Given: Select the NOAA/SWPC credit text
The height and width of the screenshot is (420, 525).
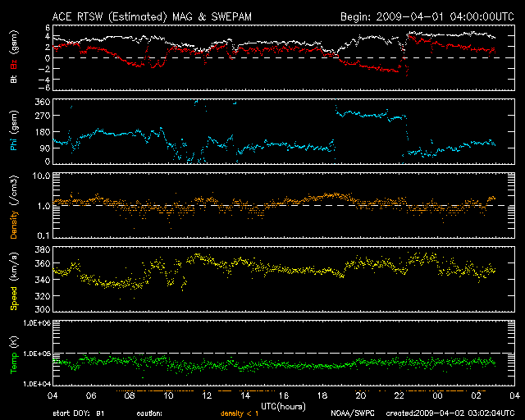Looking at the screenshot, I should pos(353,413).
